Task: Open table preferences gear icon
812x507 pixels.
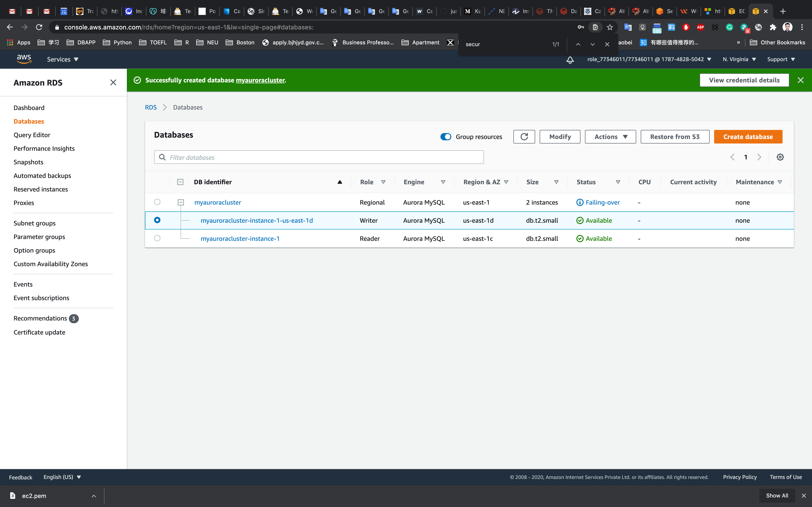Action: 780,157
